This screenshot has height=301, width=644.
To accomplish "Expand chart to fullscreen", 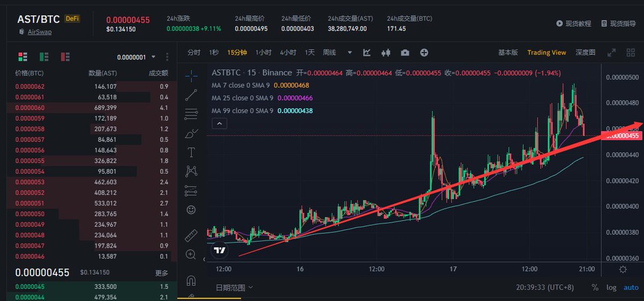I will click(611, 53).
